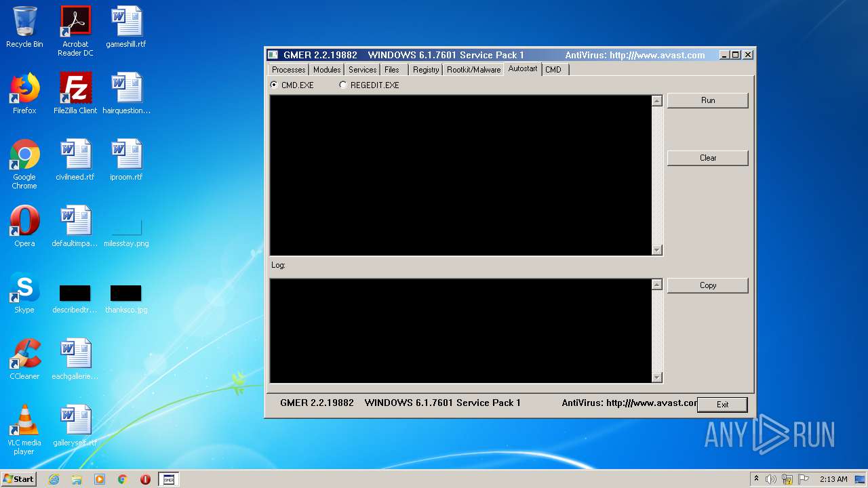
Task: Switch to the Services tab
Action: point(362,70)
